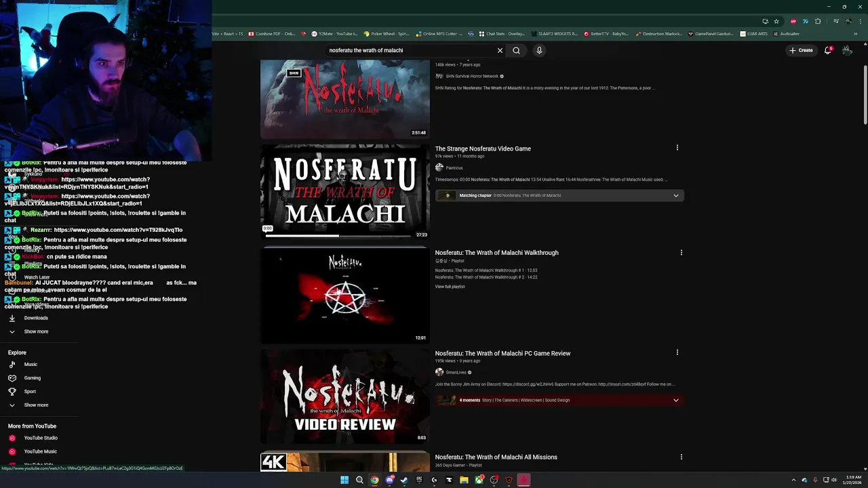This screenshot has height=488, width=868.
Task: Click the page vertical scrollbar
Action: 865,95
